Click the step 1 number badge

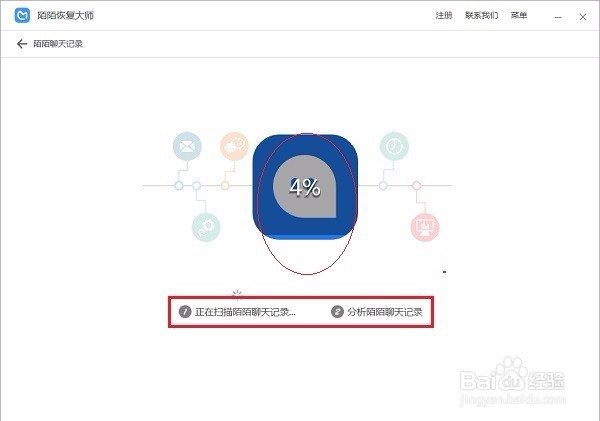(185, 312)
